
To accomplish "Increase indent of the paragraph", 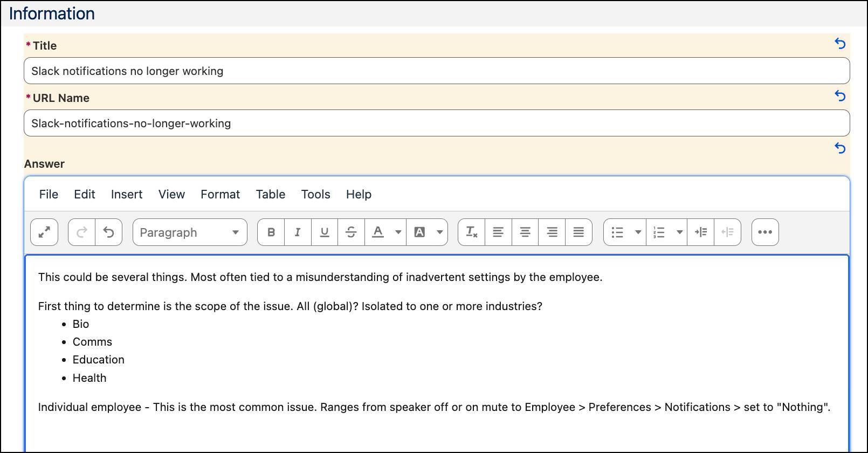I will [701, 232].
